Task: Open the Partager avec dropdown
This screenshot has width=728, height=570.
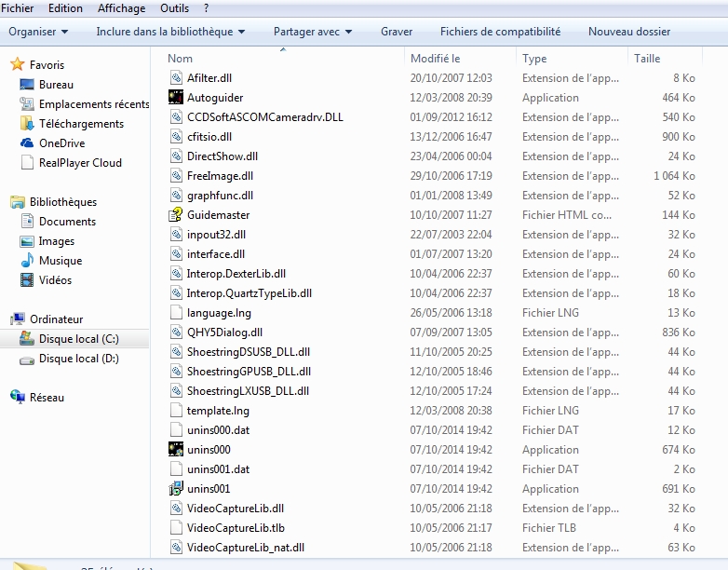Action: 313,31
